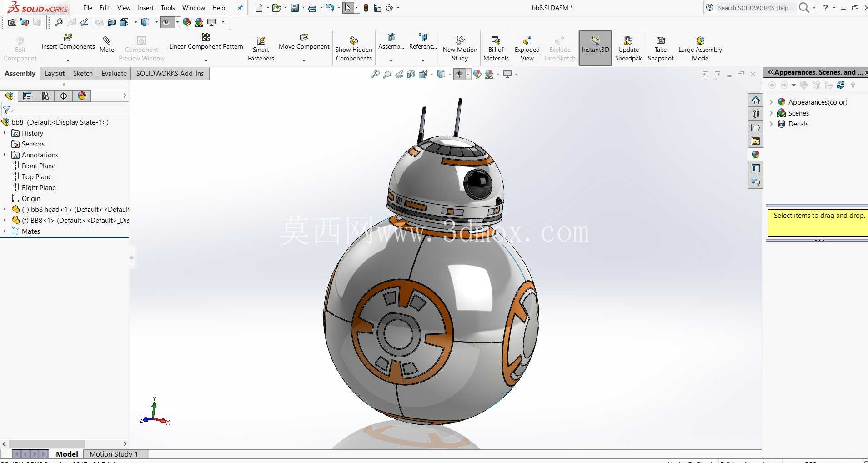The width and height of the screenshot is (868, 463).
Task: Open the DisplayManager tab
Action: [82, 96]
